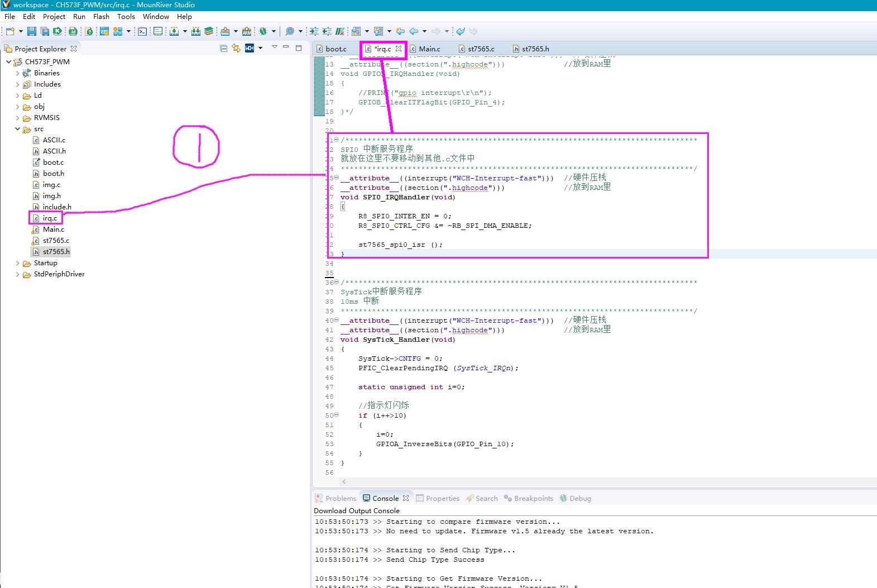Click the green stacked books toolbar icon
The image size is (877, 588).
coord(209,31)
